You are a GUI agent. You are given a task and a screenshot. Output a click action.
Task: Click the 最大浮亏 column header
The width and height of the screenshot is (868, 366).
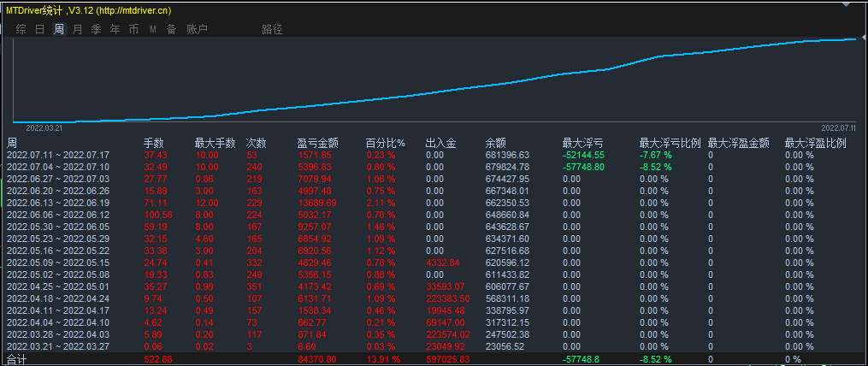coord(582,143)
